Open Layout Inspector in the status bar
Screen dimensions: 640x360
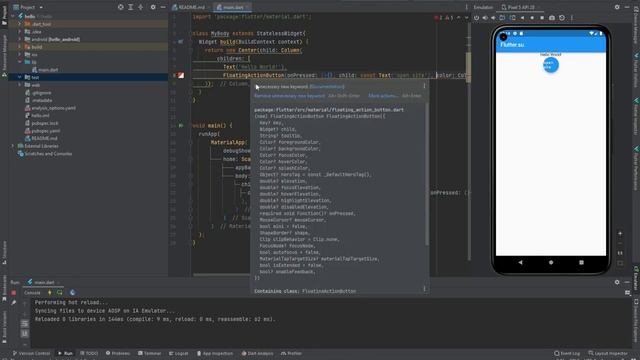[x=608, y=353]
